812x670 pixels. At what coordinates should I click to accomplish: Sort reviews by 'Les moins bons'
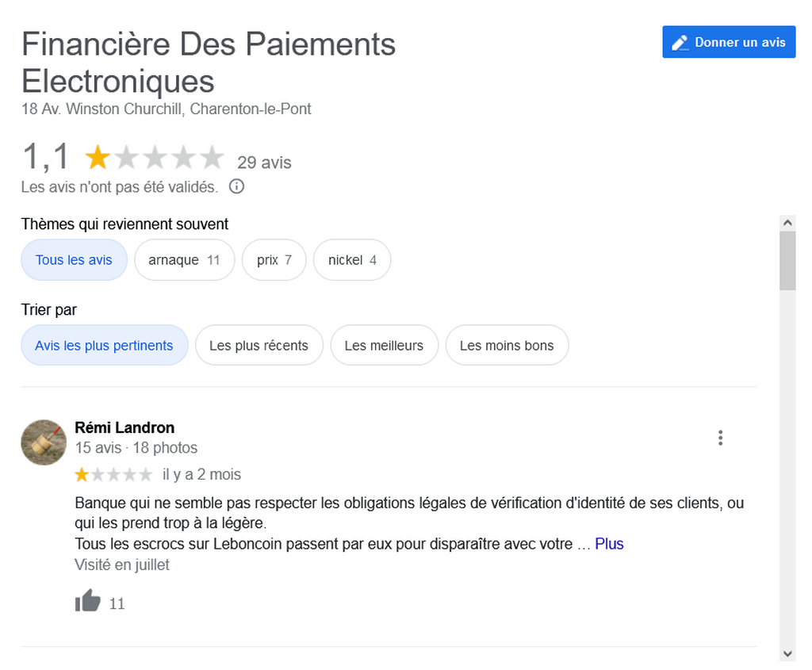click(507, 346)
